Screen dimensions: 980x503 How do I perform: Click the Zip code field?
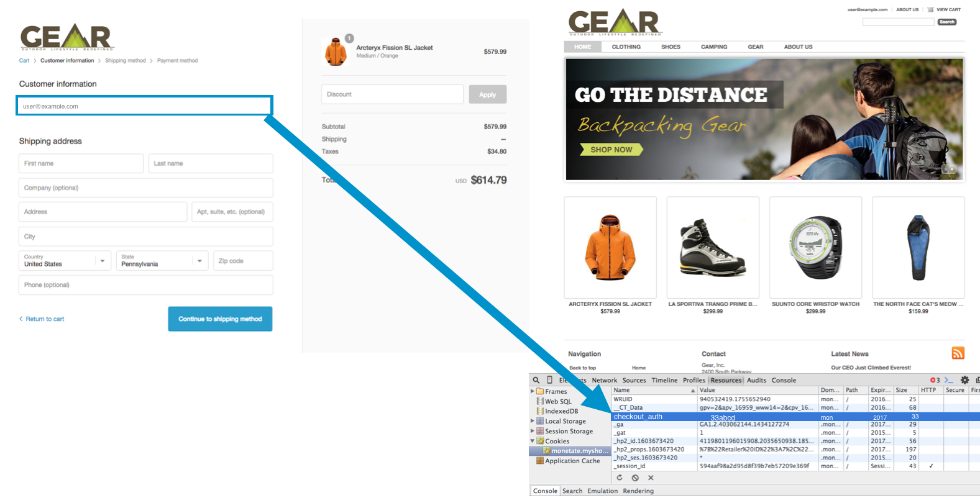pos(243,261)
